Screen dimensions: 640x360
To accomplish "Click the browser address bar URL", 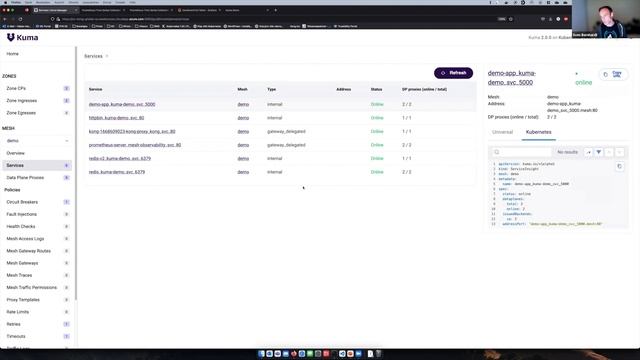I will coord(126,19).
